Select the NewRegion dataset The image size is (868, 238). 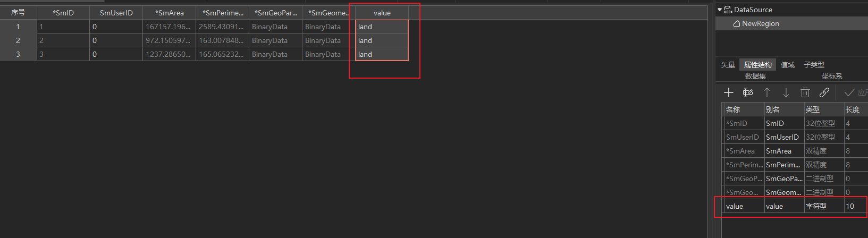point(760,23)
